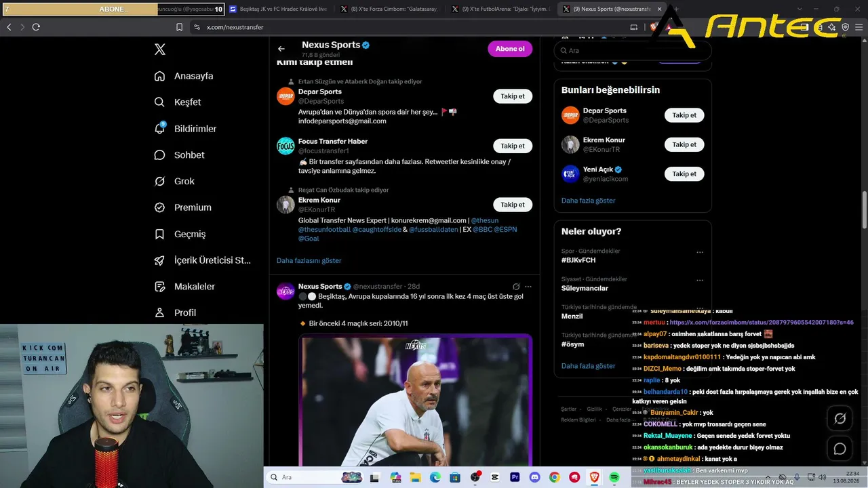Open the Geçmiş bookmark icon
Screen dimensions: 868x488
(x=159, y=234)
